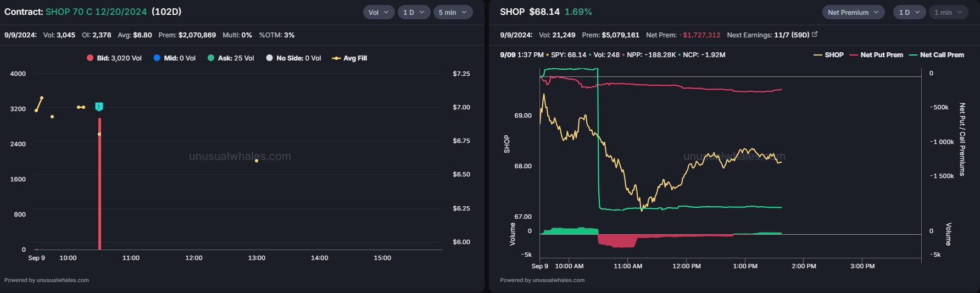The height and width of the screenshot is (293, 980).
Task: Click the Vol: 21,249 stat
Action: point(557,35)
